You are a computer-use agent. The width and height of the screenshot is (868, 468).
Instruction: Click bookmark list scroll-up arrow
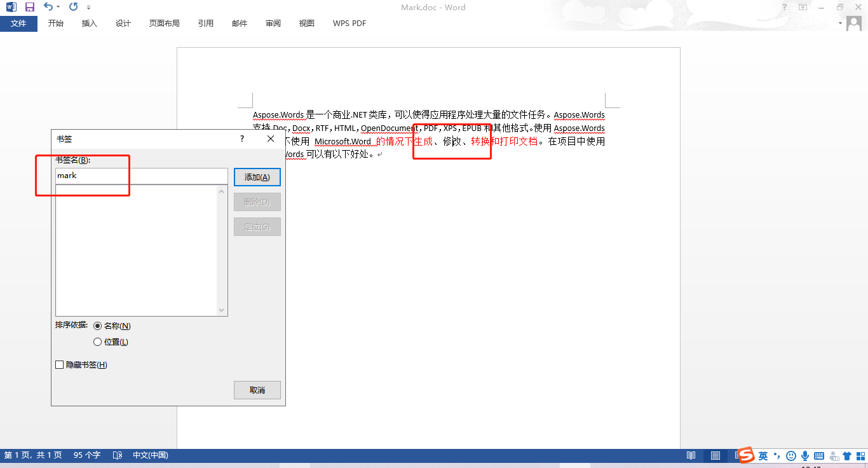click(x=222, y=191)
